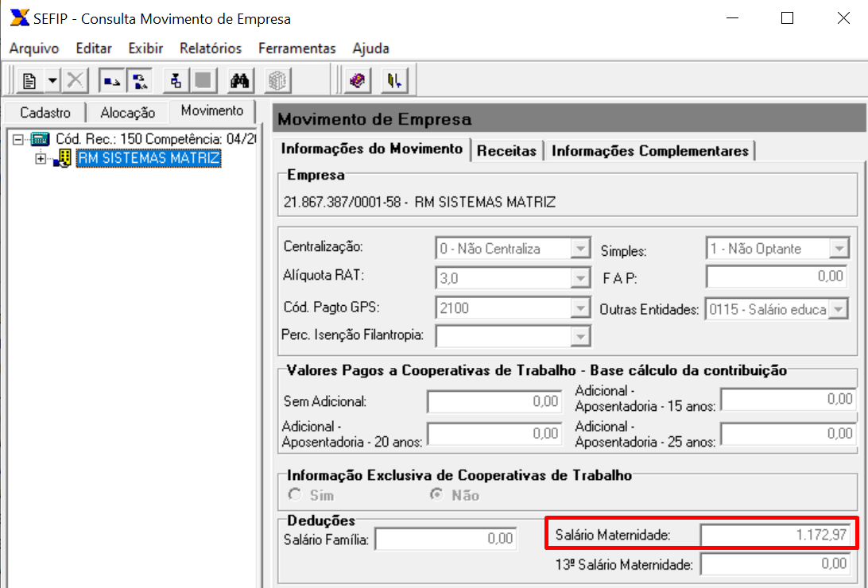Minimize the SEFIP window
Viewport: 868px width, 588px height.
coord(732,18)
